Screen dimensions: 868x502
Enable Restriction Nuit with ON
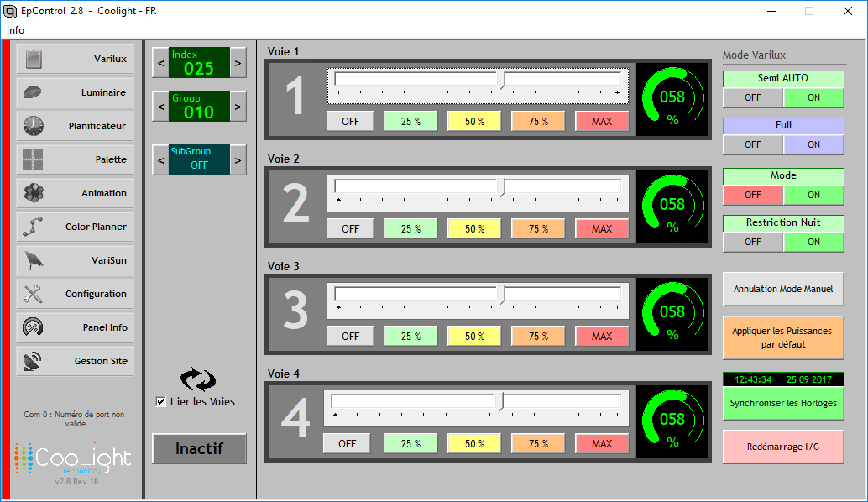pyautogui.click(x=813, y=243)
